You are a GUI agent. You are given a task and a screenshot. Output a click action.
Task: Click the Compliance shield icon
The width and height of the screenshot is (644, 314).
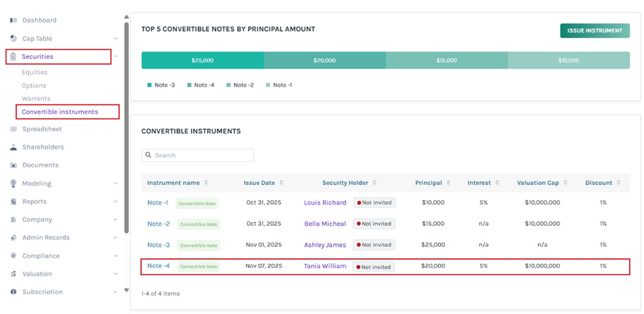tap(14, 256)
